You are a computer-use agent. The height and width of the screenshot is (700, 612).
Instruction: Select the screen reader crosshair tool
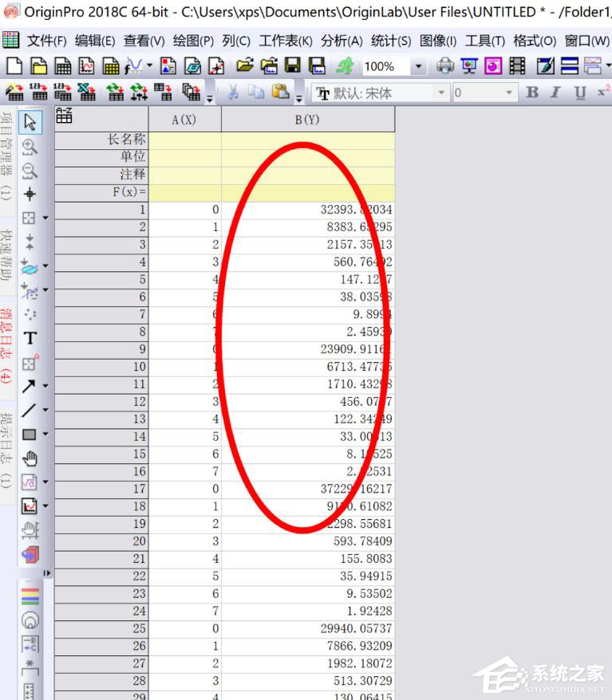(30, 195)
